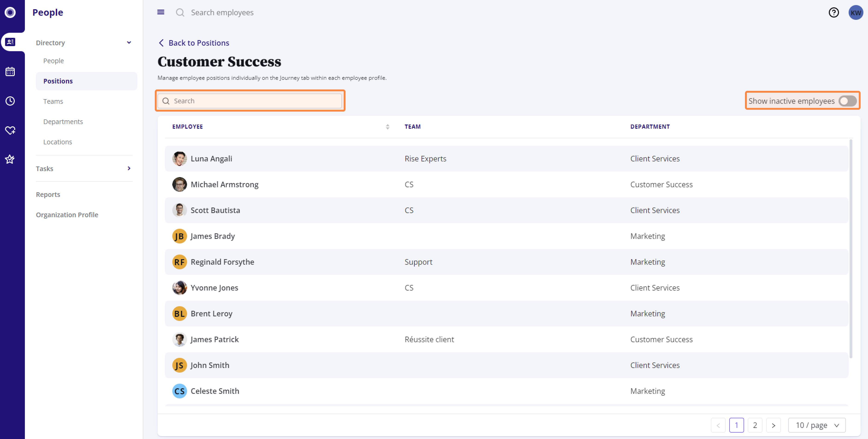Image resolution: width=868 pixels, height=439 pixels.
Task: Click the Search field above the table
Action: click(250, 101)
